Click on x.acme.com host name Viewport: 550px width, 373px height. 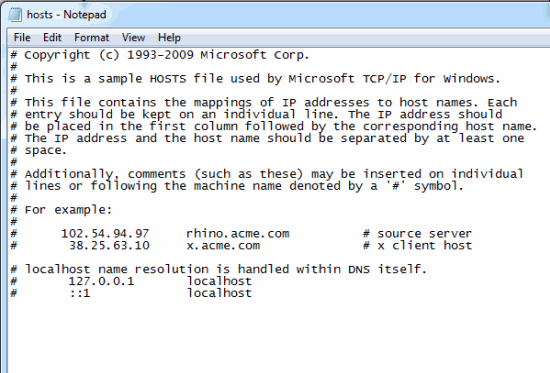pyautogui.click(x=223, y=246)
